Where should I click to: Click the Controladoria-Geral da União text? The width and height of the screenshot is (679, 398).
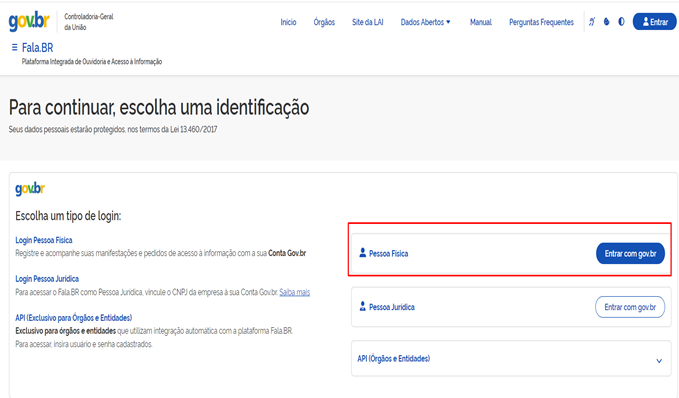(x=89, y=22)
